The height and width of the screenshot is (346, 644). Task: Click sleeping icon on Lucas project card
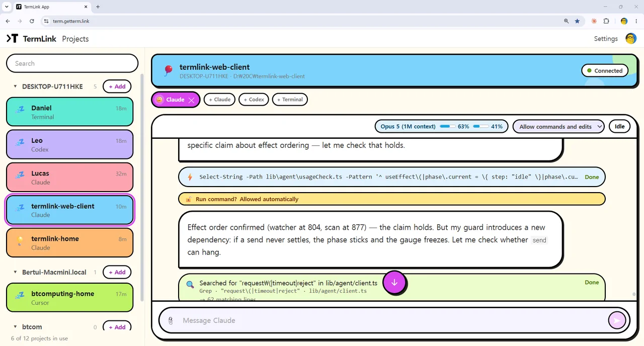pos(20,175)
